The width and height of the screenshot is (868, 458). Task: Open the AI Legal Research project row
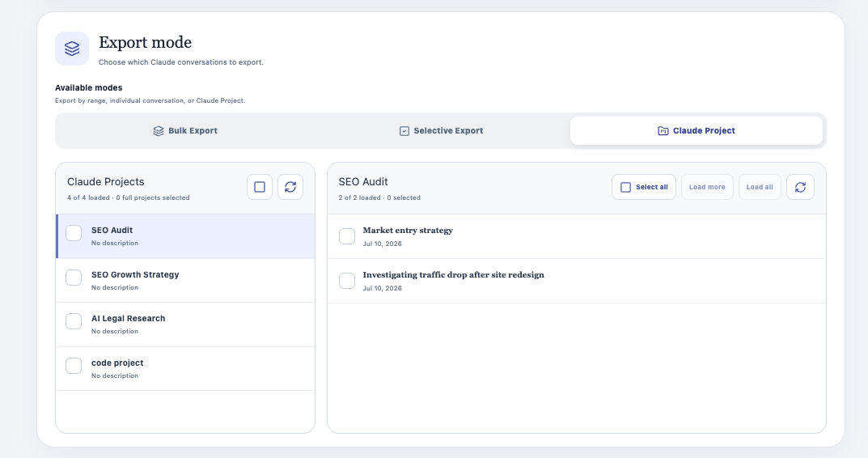(185, 324)
